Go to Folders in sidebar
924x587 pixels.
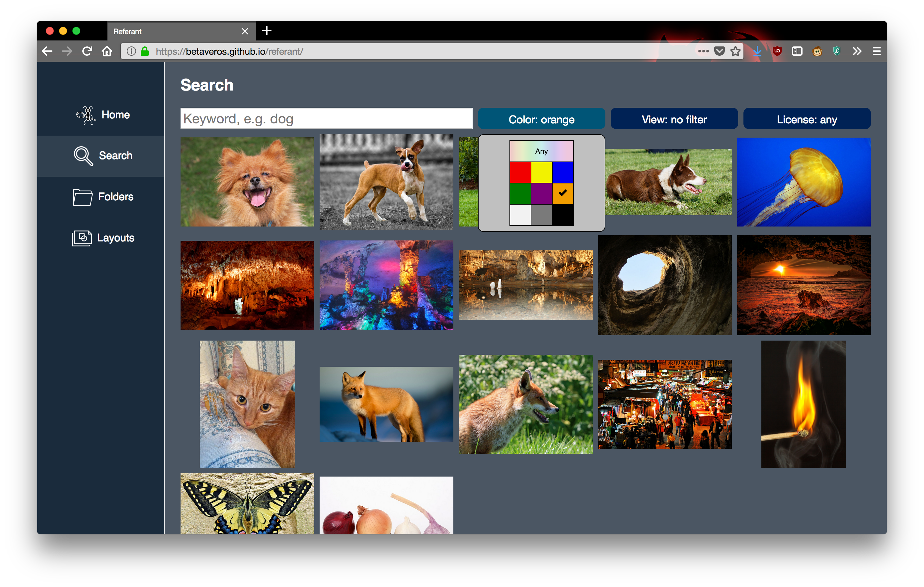click(103, 197)
